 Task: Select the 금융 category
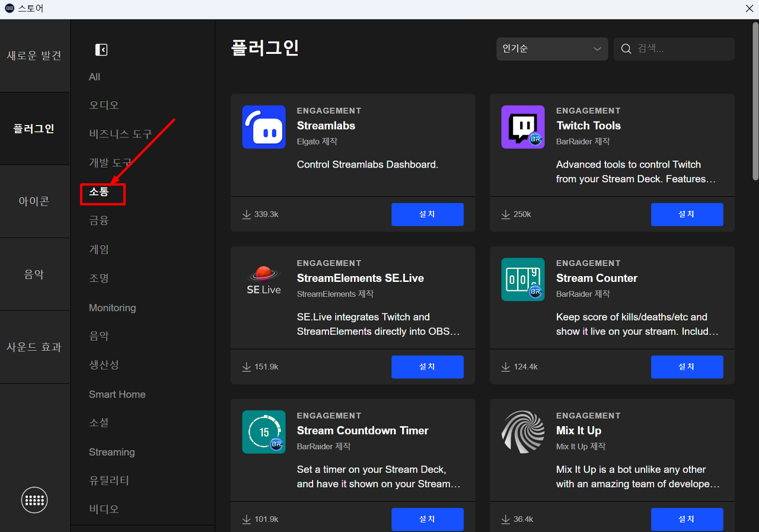(99, 220)
